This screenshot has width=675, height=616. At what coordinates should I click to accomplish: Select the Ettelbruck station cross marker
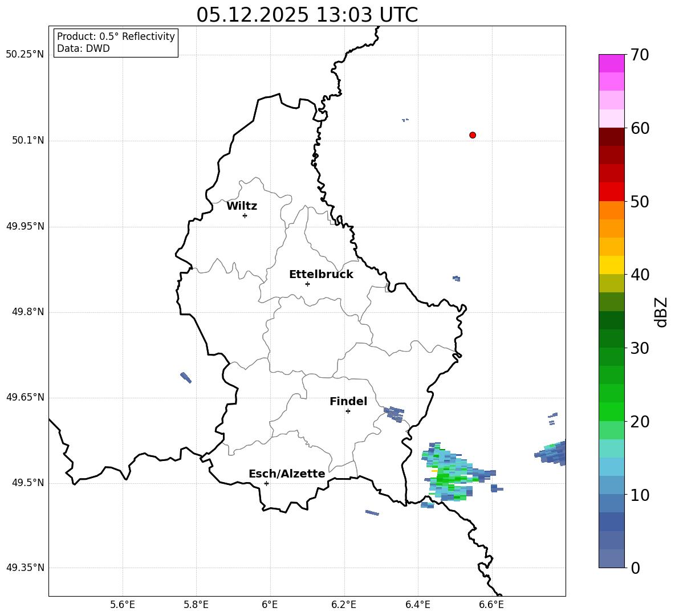tap(307, 284)
